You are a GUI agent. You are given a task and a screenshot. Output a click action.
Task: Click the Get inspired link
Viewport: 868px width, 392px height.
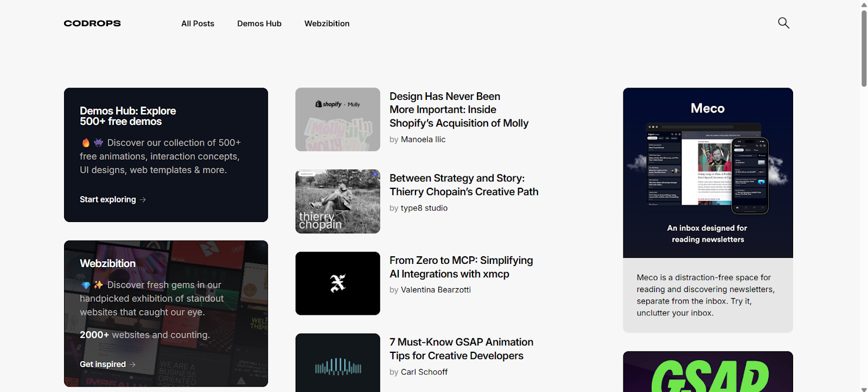[x=107, y=364]
